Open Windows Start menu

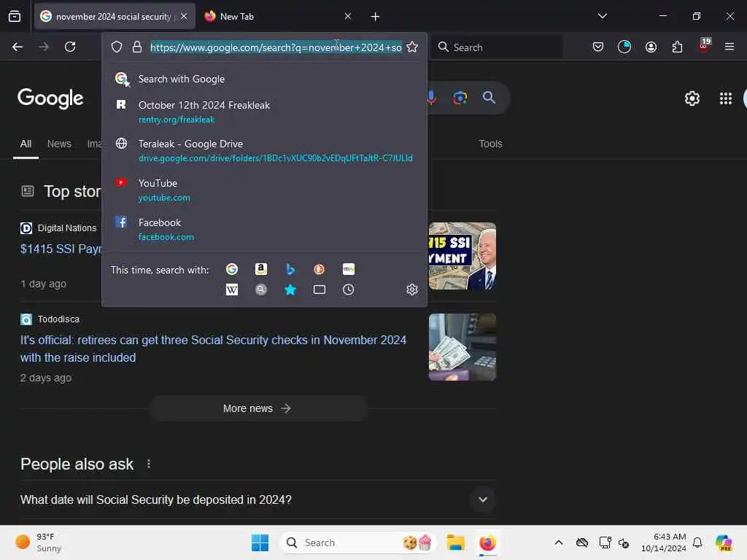(x=260, y=542)
